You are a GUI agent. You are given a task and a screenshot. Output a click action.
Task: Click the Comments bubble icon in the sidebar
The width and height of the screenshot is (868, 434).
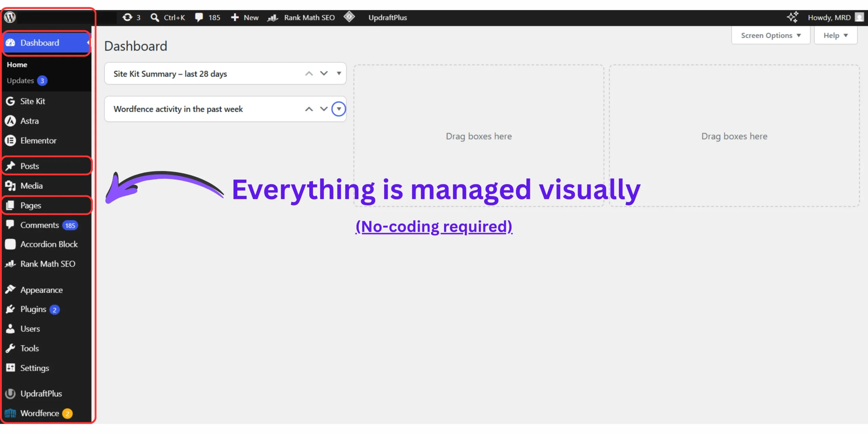(11, 224)
